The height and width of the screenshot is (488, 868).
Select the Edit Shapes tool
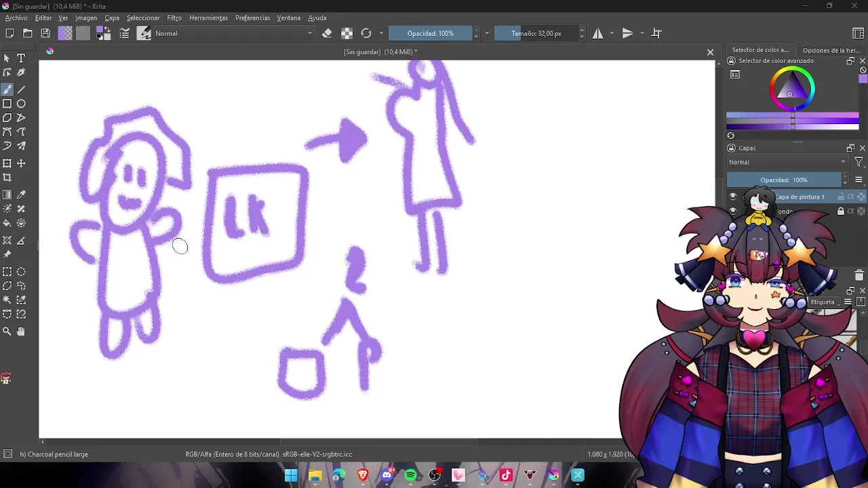(7, 73)
